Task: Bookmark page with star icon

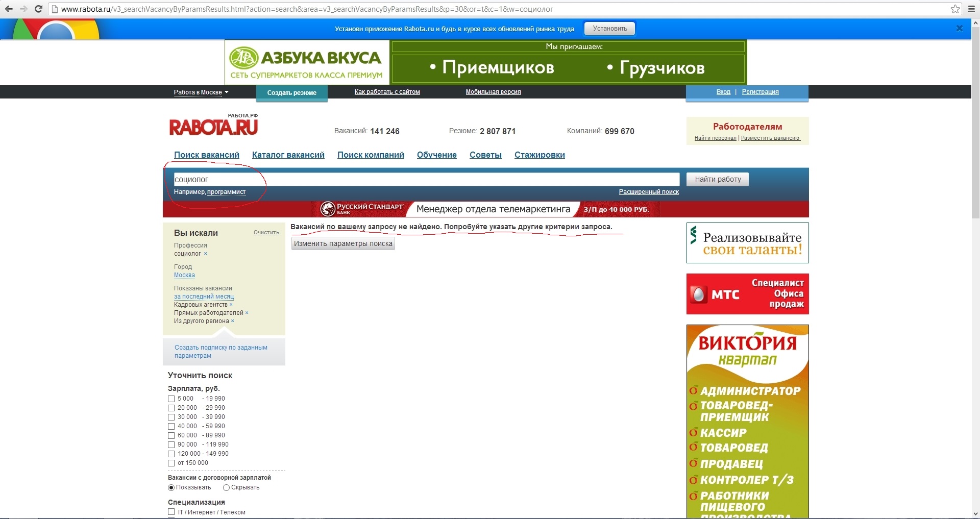Action: [955, 9]
